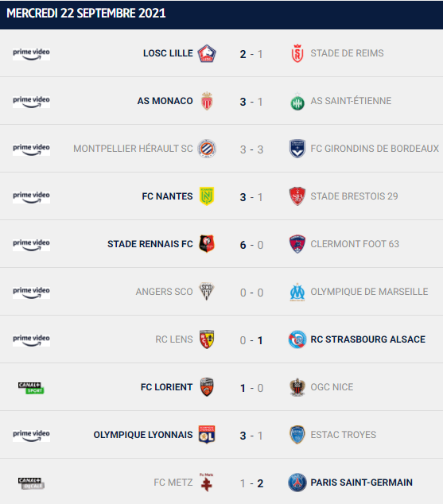Click the LOSC Lille club crest
This screenshot has height=504, width=443.
pos(207,53)
